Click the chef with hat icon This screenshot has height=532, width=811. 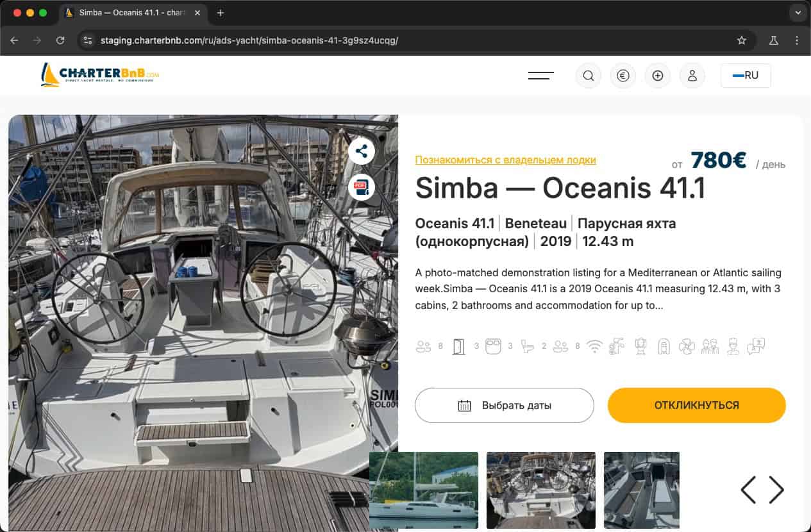pos(733,347)
